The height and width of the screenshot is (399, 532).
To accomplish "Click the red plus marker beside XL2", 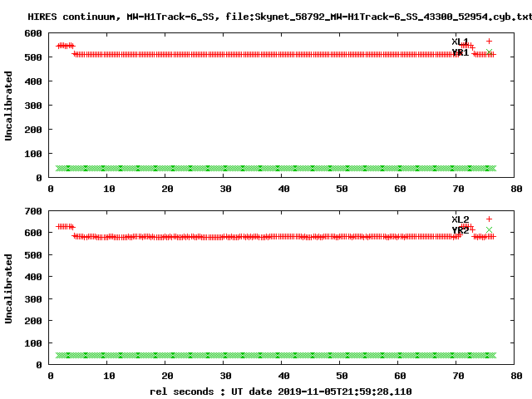I will tap(489, 219).
